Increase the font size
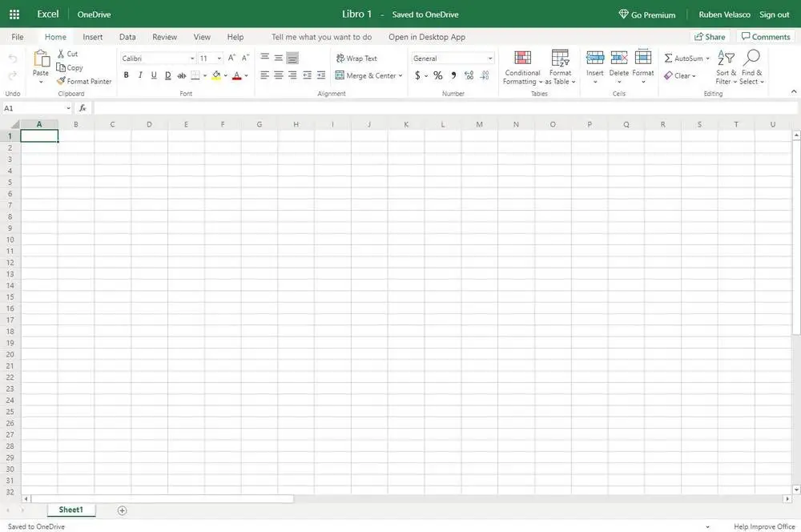 click(x=231, y=58)
